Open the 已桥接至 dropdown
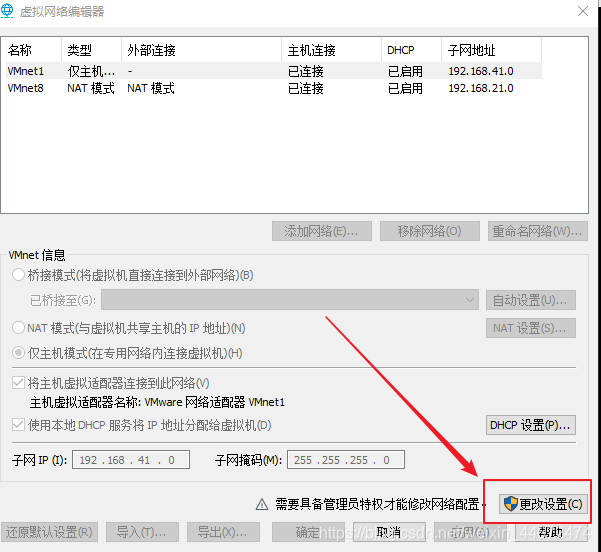601x552 pixels. [x=290, y=299]
